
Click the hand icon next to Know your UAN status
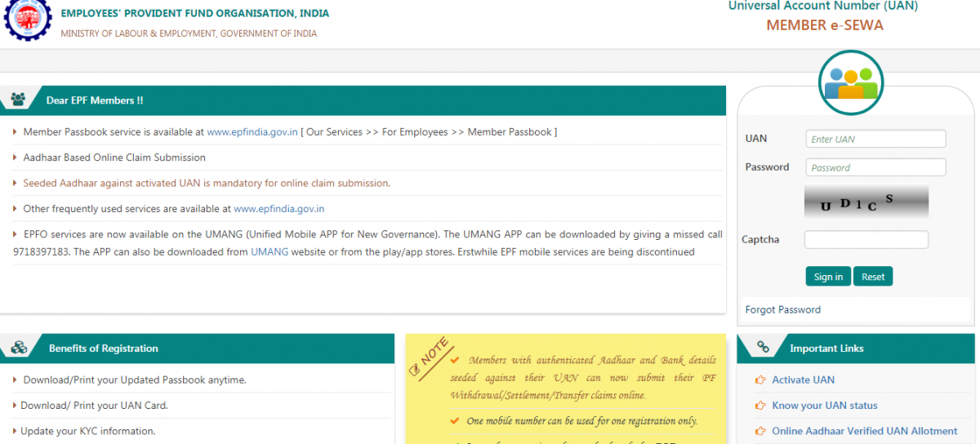click(760, 405)
